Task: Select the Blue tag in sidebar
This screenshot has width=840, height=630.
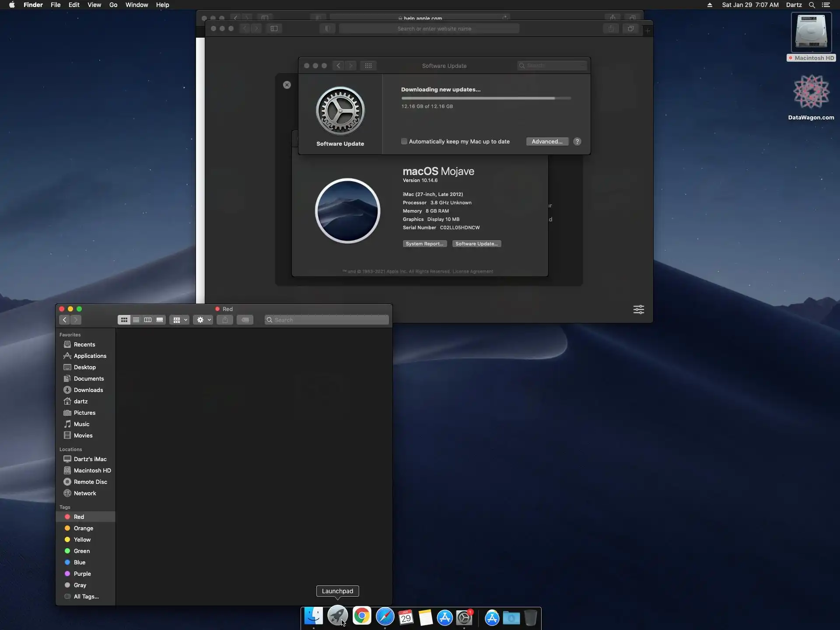Action: click(x=79, y=562)
